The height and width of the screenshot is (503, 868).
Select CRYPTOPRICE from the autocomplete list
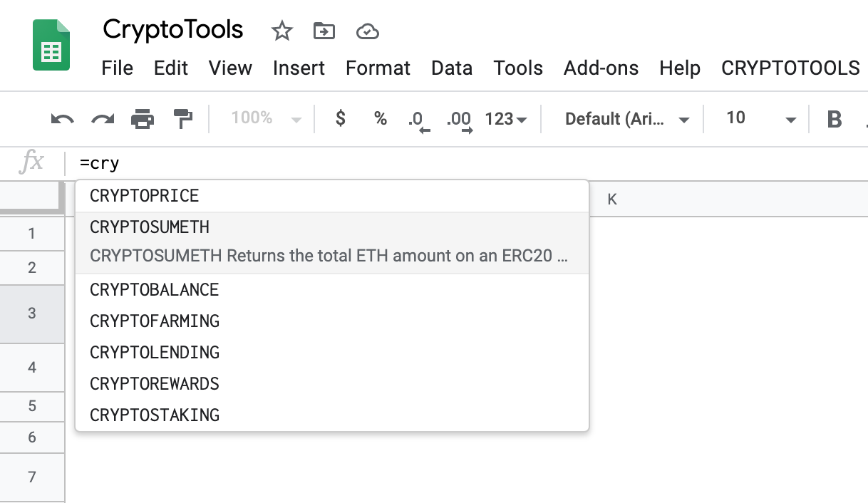tap(332, 196)
